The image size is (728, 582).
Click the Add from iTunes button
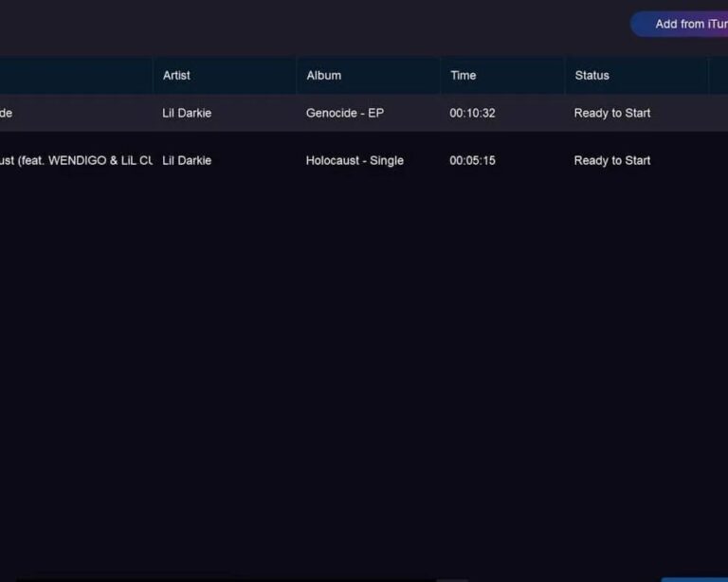pos(680,24)
